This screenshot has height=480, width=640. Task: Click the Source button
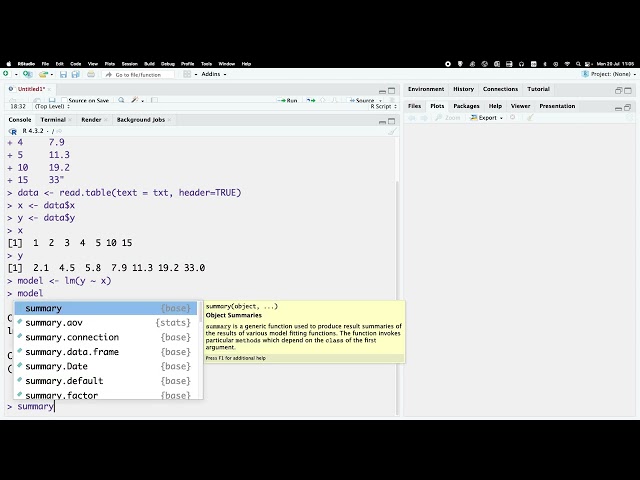[362, 100]
